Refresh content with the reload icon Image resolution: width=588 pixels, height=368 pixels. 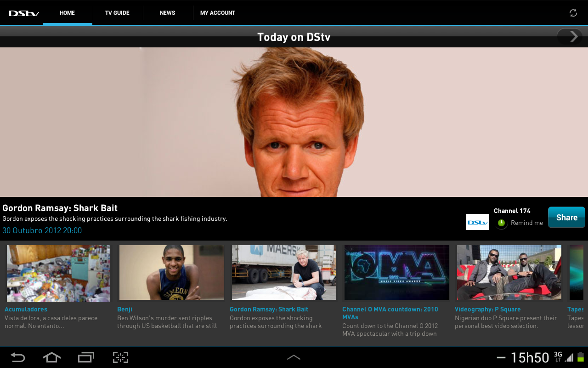tap(573, 13)
